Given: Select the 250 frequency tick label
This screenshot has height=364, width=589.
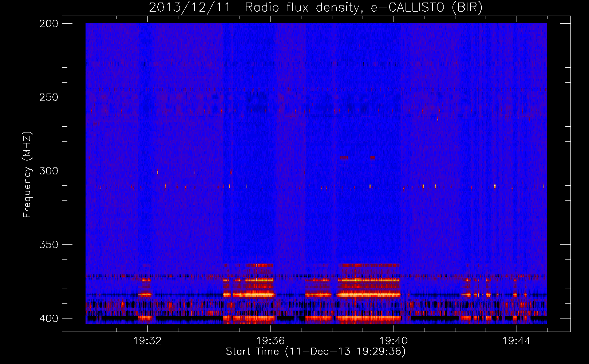Looking at the screenshot, I should click(x=49, y=97).
